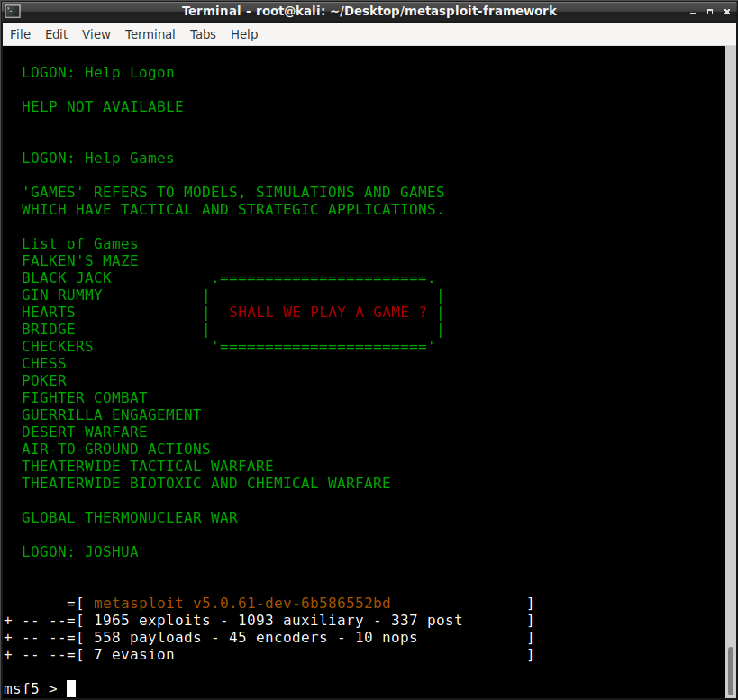Click the 'AIR-TO-GROUND ACTIONS' line
Image resolution: width=738 pixels, height=700 pixels.
115,449
